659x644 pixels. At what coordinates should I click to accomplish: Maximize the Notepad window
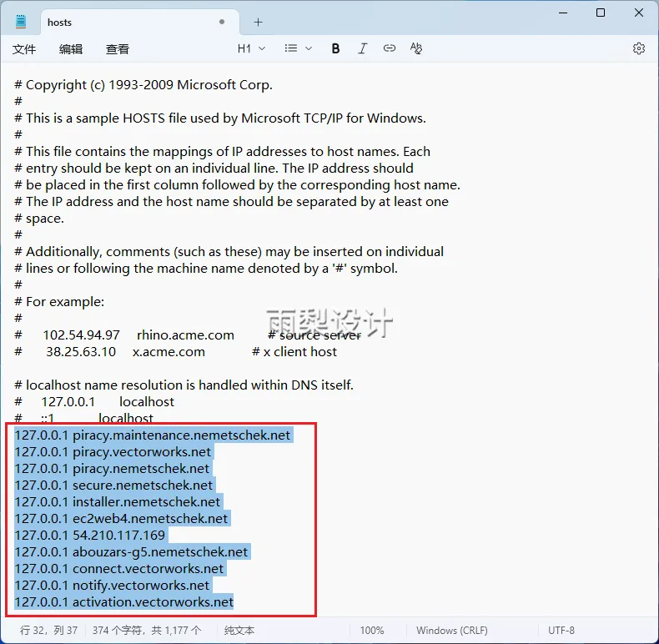[601, 13]
